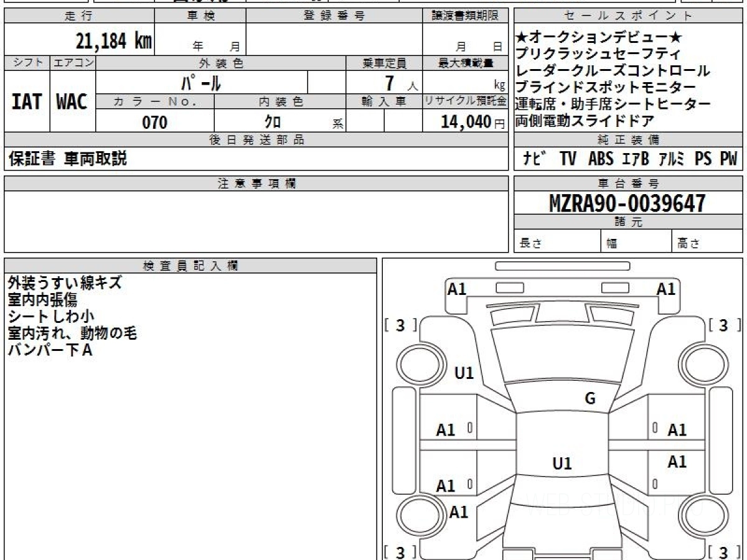The image size is (747, 560).
Task: Click sales point プリクラッシュセーフティ
Action: (x=598, y=54)
